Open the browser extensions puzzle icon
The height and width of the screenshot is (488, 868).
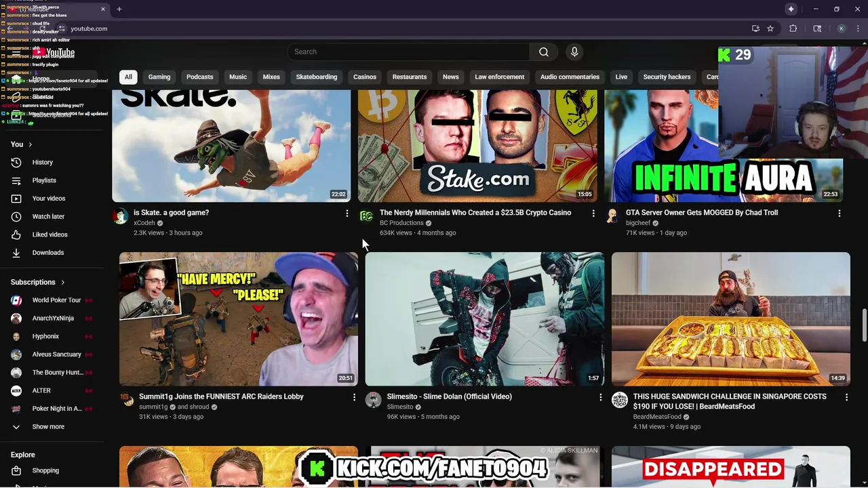click(793, 28)
